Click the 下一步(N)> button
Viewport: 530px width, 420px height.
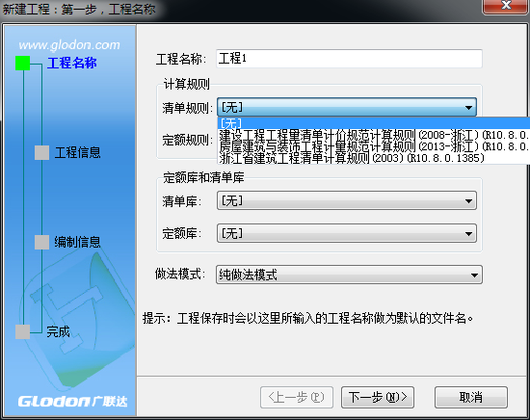[378, 397]
